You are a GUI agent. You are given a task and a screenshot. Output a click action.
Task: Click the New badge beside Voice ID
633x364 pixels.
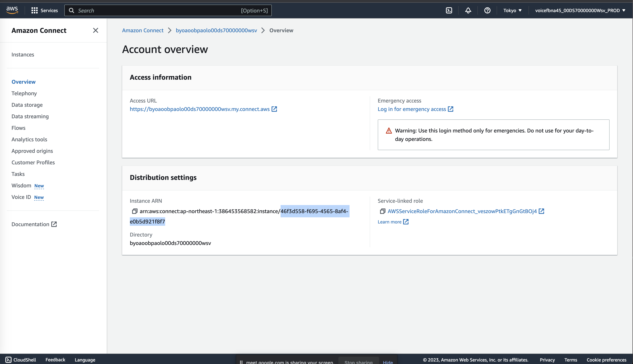coord(39,197)
